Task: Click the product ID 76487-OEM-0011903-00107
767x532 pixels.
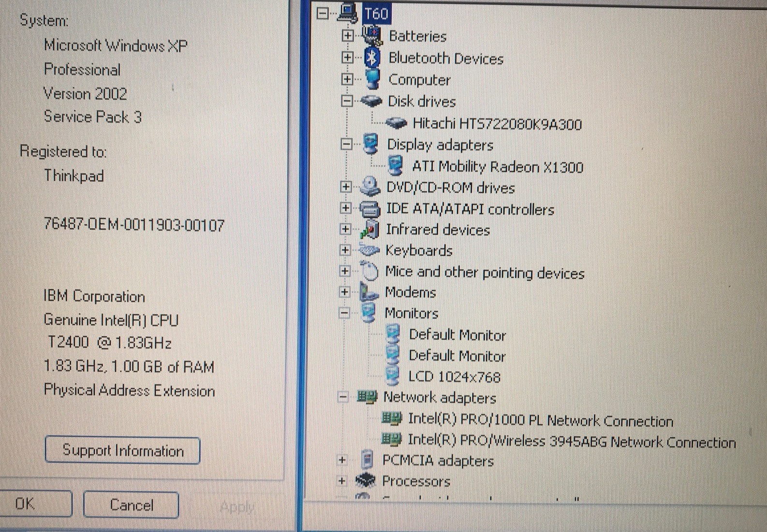Action: click(134, 225)
